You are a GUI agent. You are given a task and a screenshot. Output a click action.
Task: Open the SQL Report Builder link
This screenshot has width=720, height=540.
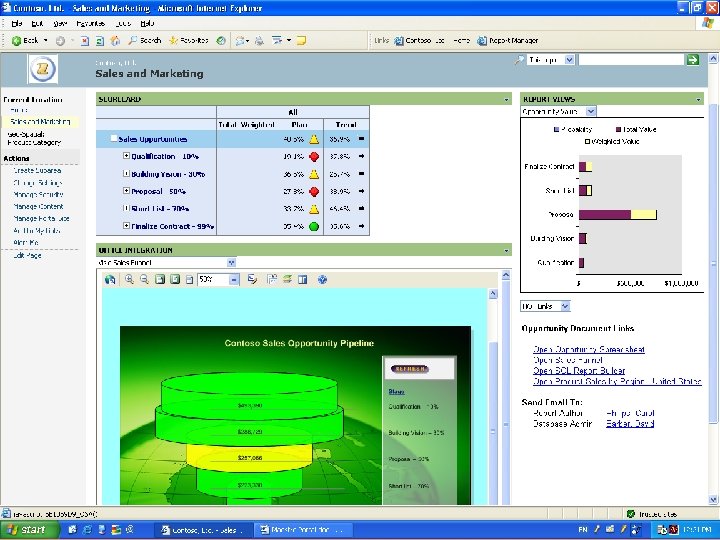click(579, 371)
